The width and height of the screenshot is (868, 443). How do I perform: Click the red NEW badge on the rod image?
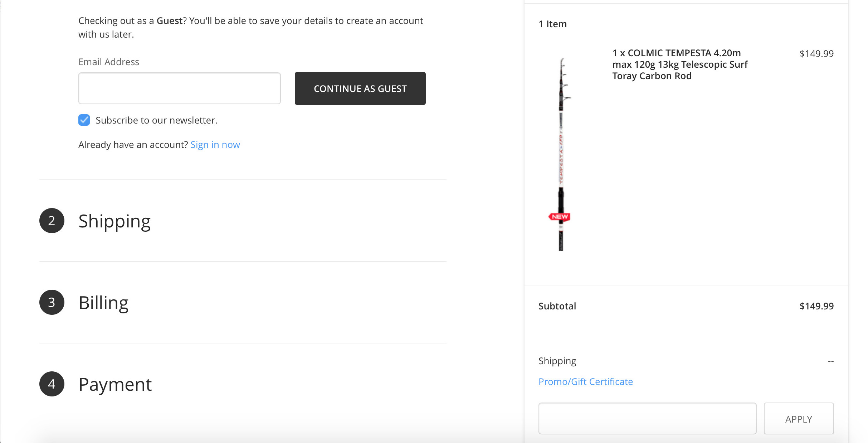[x=559, y=217]
